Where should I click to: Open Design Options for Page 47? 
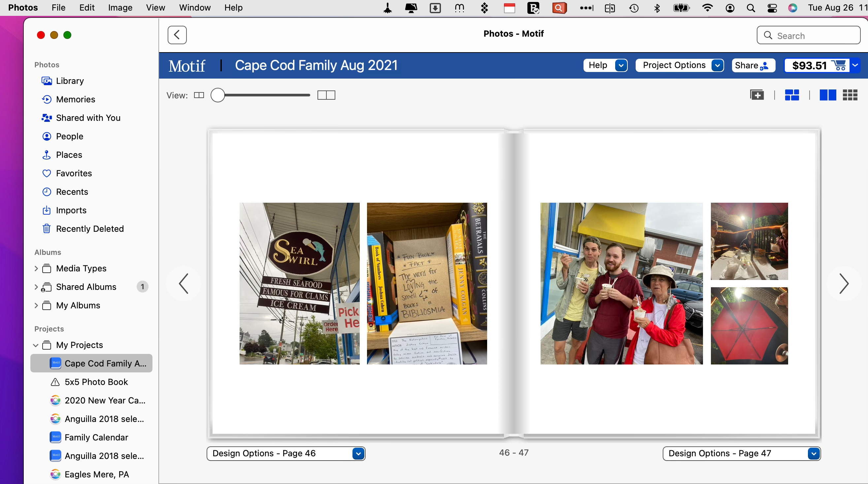[x=741, y=453]
